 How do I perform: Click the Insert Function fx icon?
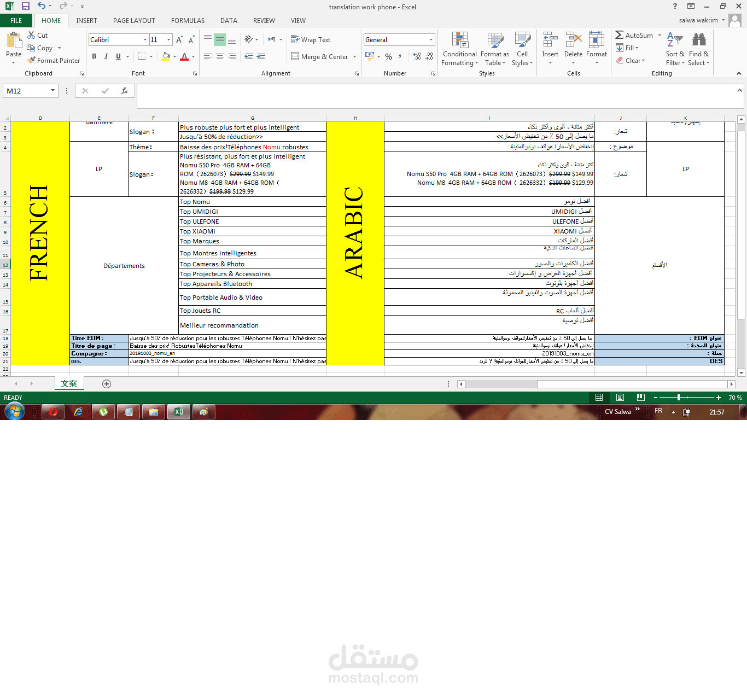(125, 91)
